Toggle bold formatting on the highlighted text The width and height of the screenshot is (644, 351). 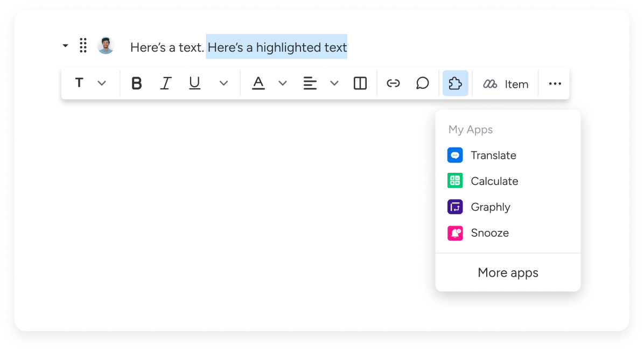(x=136, y=83)
